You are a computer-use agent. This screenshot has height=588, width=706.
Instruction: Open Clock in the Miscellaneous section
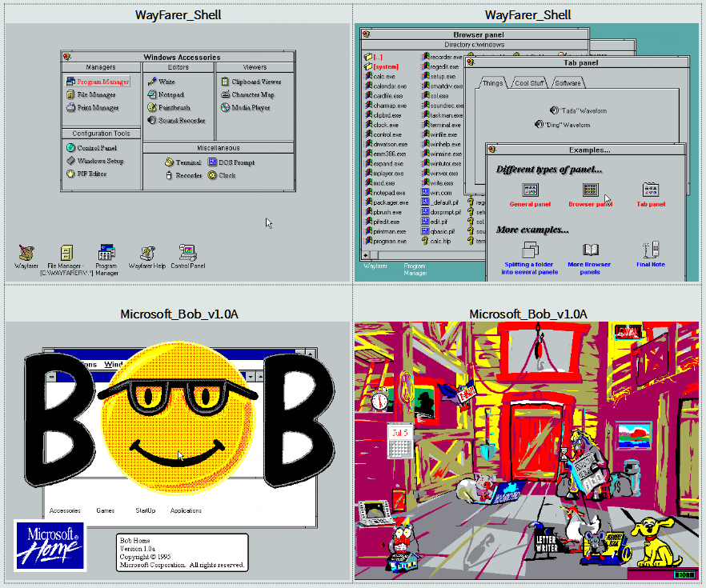(x=222, y=175)
